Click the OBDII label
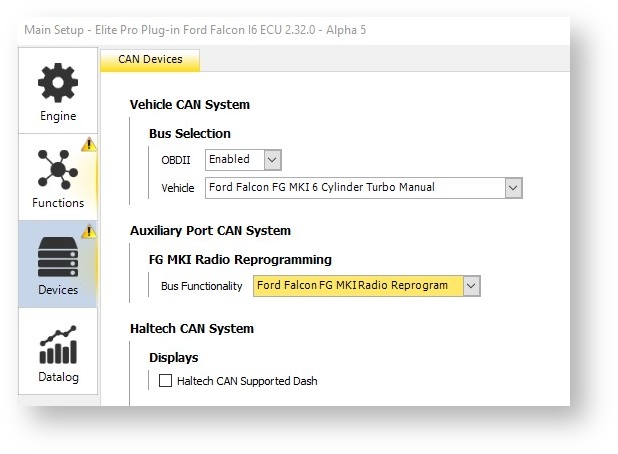 tap(176, 160)
